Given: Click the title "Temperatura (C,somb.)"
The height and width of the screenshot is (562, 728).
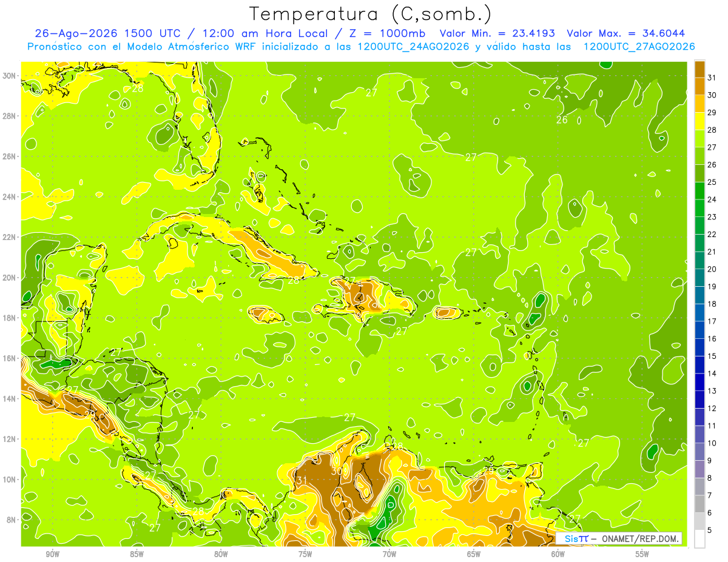Looking at the screenshot, I should [x=371, y=14].
